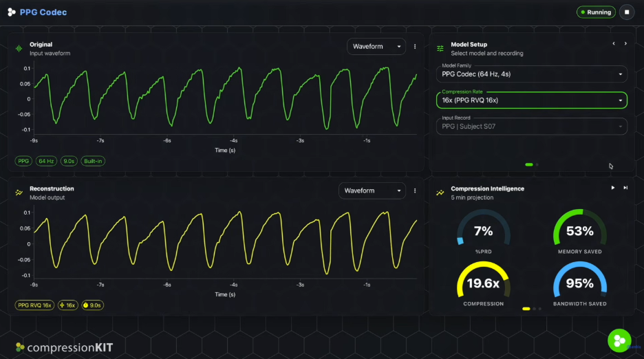Open the Original panel Waveform dropdown
This screenshot has height=359, width=644.
[x=376, y=46]
